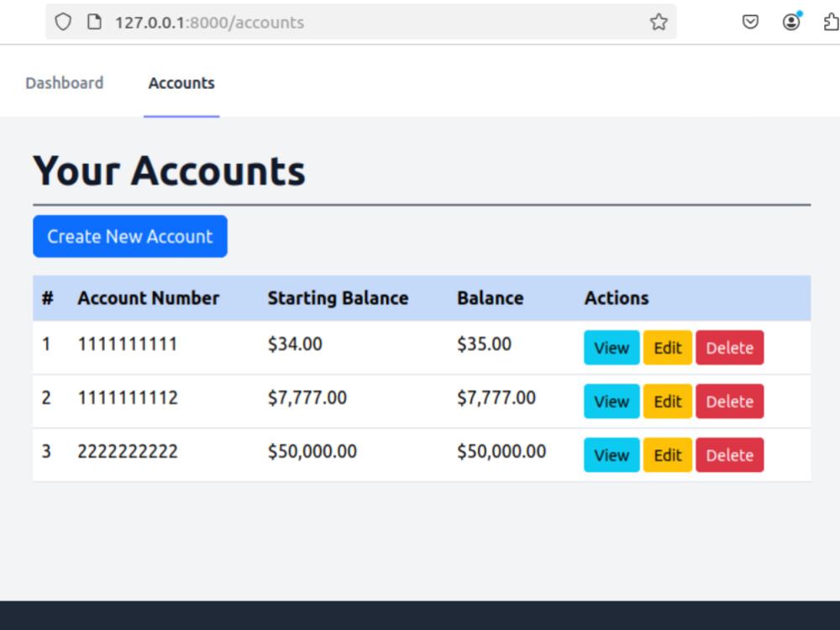
Task: Select account number 2222222222 cell
Action: click(x=128, y=451)
